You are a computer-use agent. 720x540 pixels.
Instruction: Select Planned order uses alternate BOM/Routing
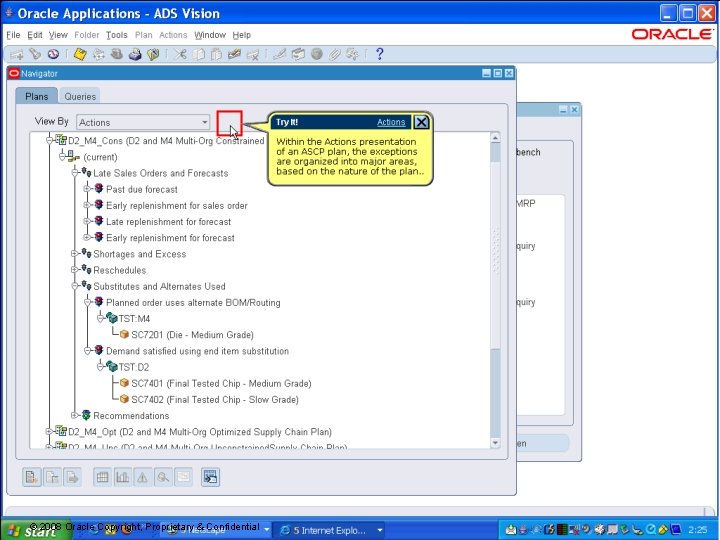pyautogui.click(x=193, y=303)
